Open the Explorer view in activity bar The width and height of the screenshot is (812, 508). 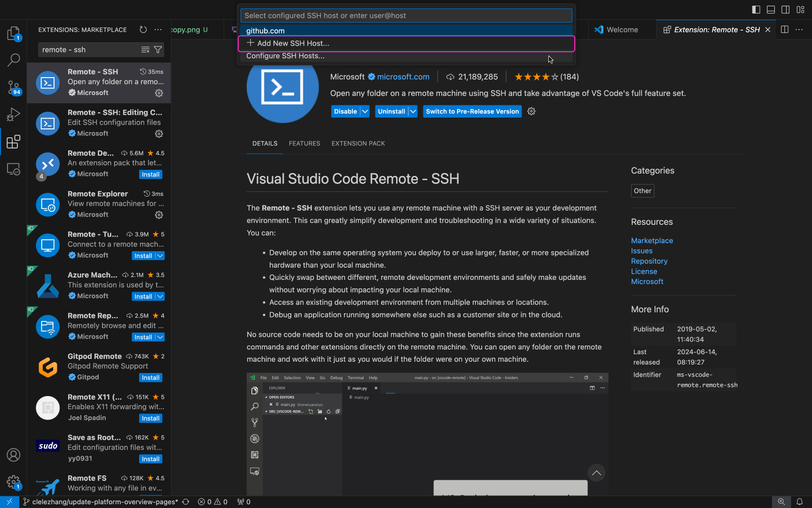[13, 33]
